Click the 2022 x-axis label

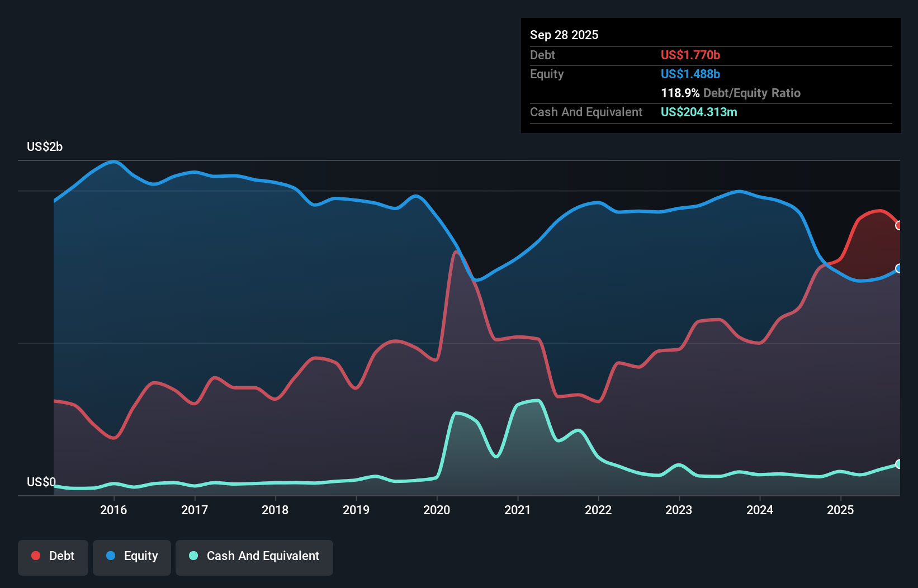pos(598,510)
